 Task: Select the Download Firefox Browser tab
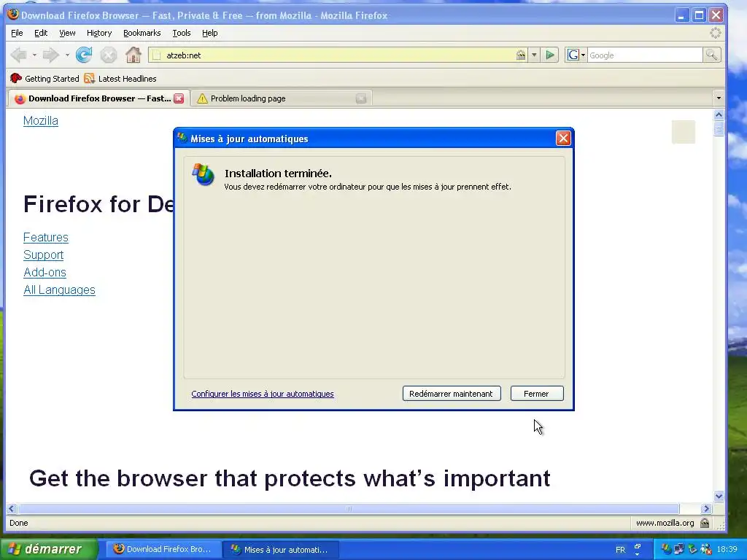[x=98, y=98]
